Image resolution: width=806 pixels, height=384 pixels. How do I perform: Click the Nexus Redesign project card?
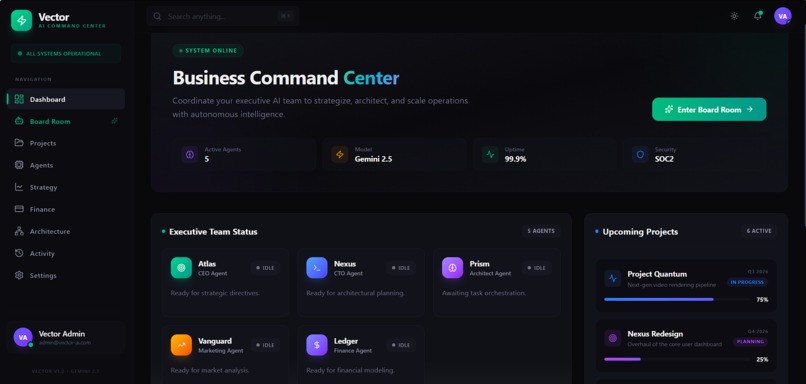click(x=686, y=345)
